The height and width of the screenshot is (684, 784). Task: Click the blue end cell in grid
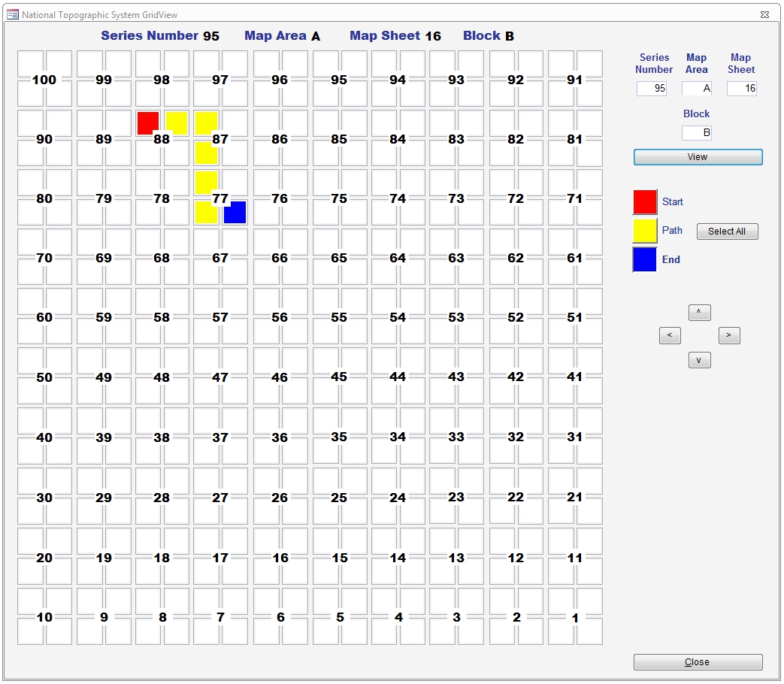tap(235, 213)
